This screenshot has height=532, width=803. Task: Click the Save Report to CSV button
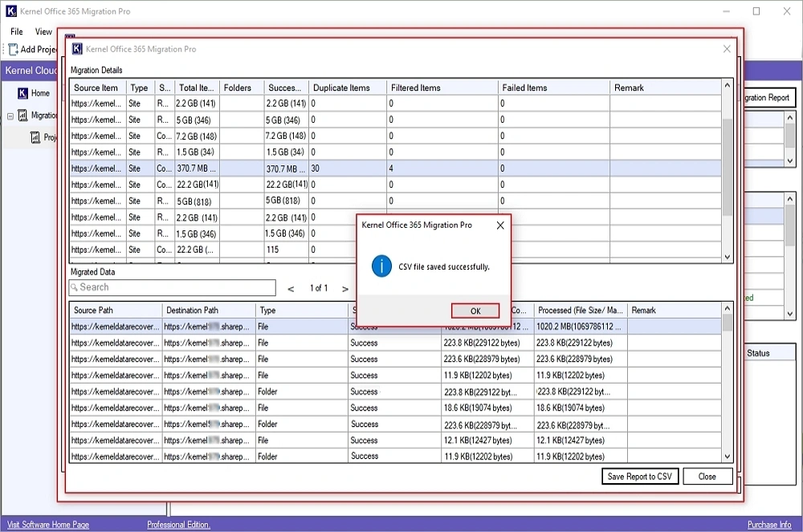pyautogui.click(x=640, y=476)
